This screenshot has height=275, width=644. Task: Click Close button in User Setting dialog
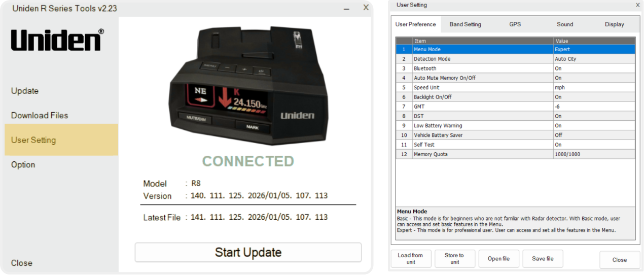[x=620, y=260]
